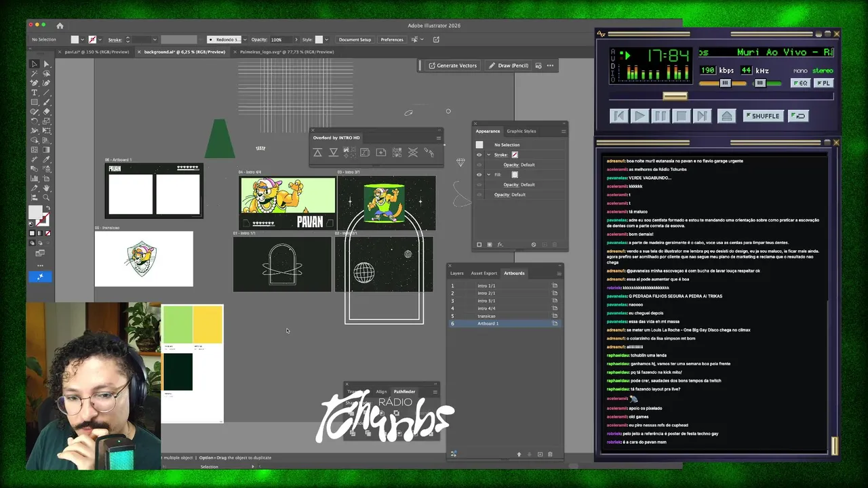Swap fill and stroke colors arrow

point(47,207)
